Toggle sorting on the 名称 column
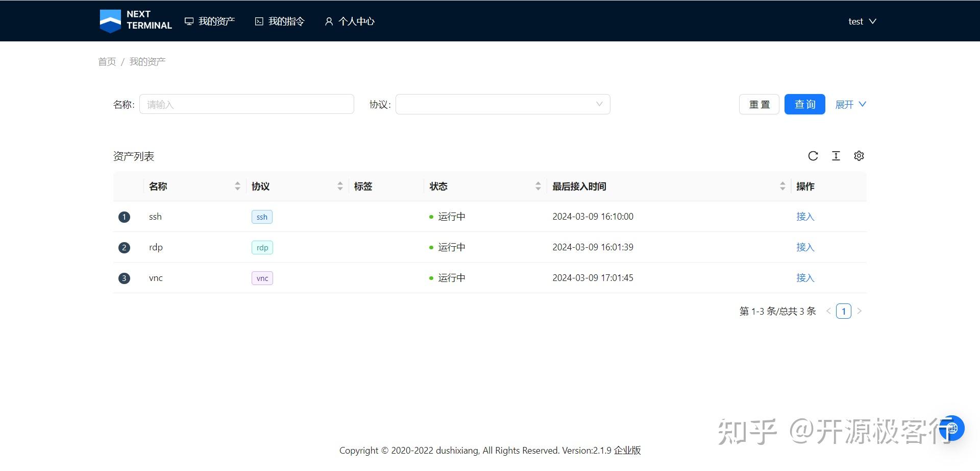The image size is (980, 471). pos(237,186)
